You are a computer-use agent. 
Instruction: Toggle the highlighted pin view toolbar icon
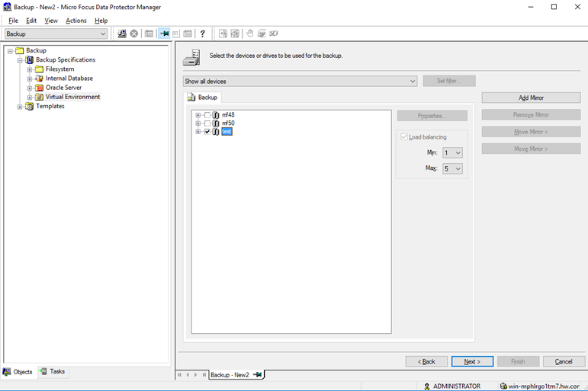tap(164, 34)
